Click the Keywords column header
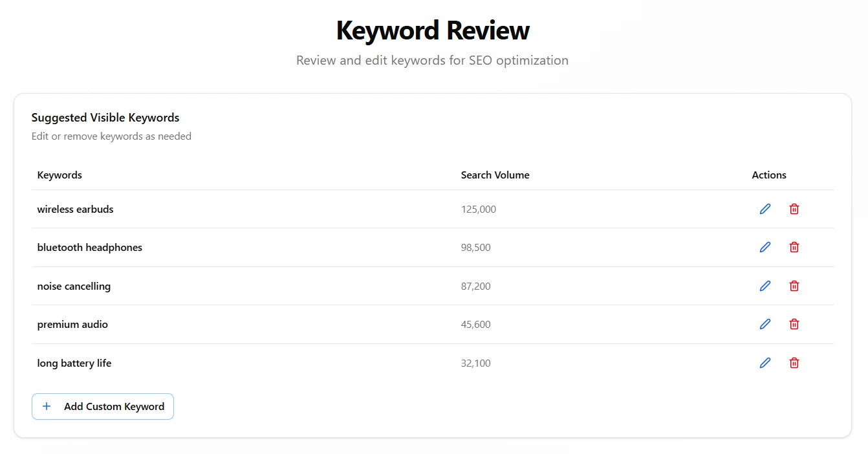Viewport: 868px width, 454px height. [60, 175]
